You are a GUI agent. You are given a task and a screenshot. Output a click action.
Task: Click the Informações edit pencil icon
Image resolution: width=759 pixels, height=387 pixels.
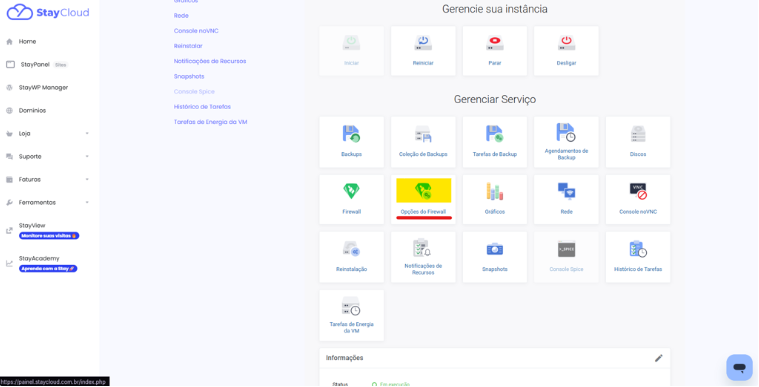pos(658,358)
